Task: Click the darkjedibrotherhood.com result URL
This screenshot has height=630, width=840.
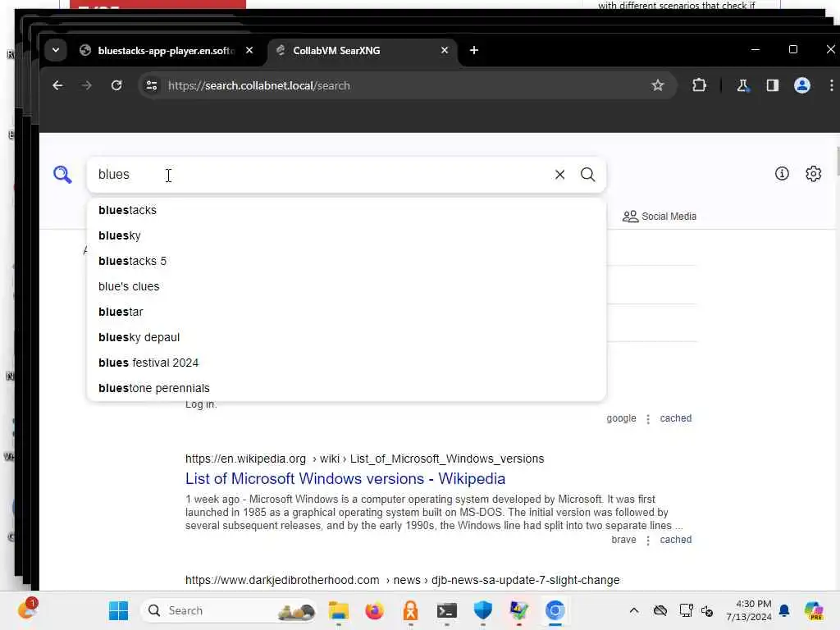Action: pos(402,580)
